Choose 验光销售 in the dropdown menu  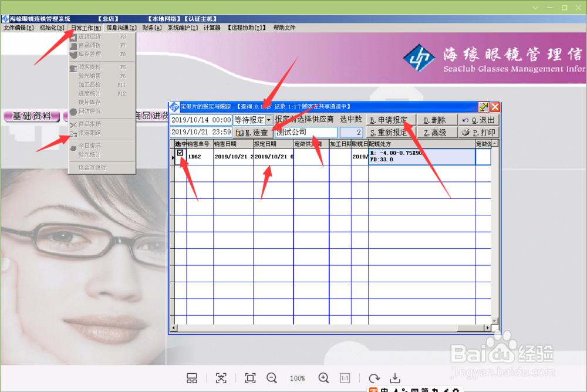102,76
